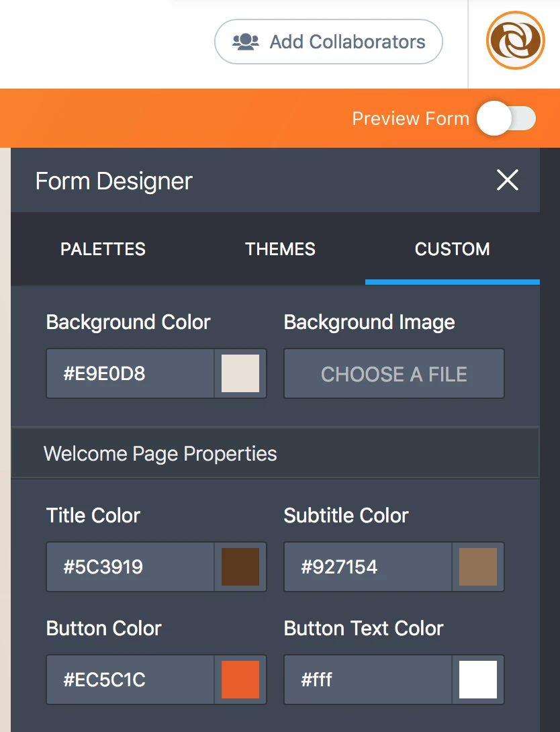Enable the Preview Form toggle

click(506, 118)
